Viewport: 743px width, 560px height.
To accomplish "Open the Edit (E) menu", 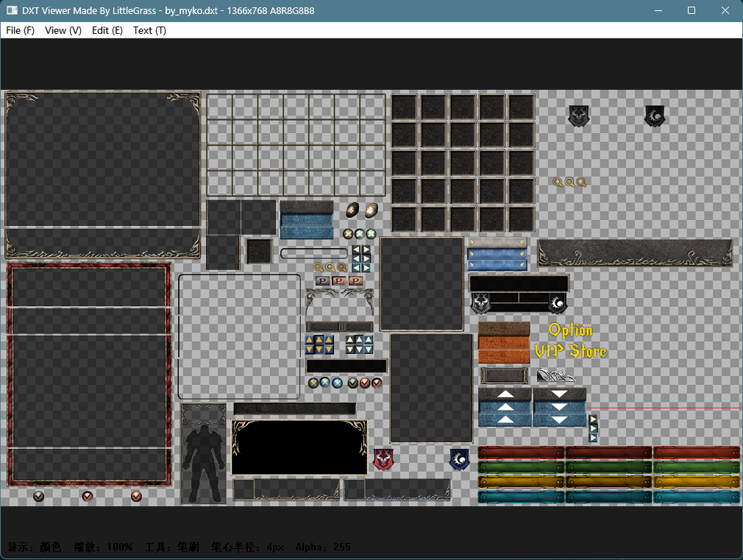I will coord(107,30).
